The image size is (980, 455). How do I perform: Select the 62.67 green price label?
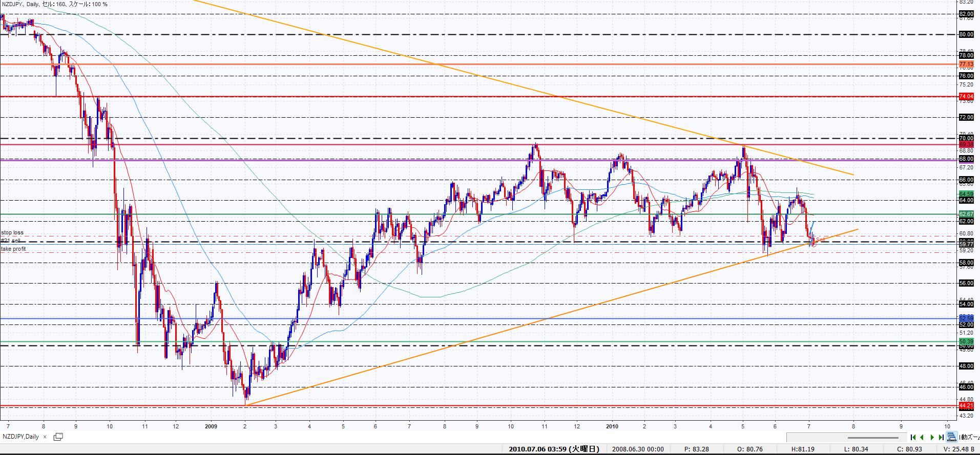coord(966,214)
